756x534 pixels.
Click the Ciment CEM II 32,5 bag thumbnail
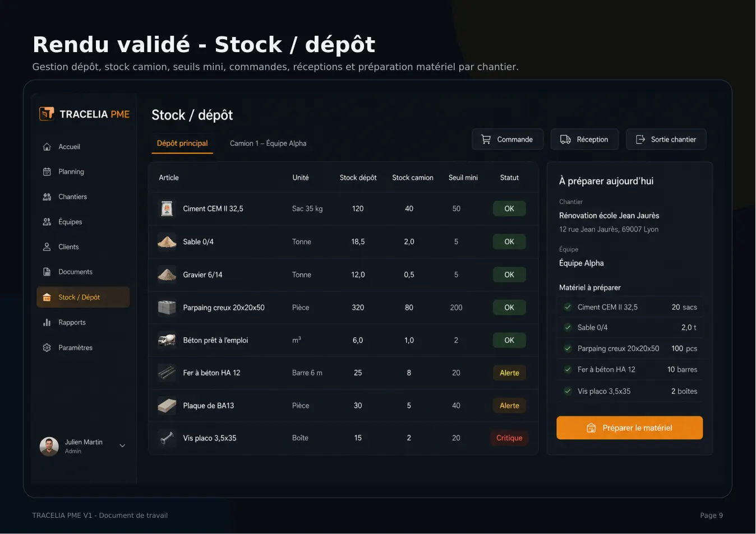point(167,208)
